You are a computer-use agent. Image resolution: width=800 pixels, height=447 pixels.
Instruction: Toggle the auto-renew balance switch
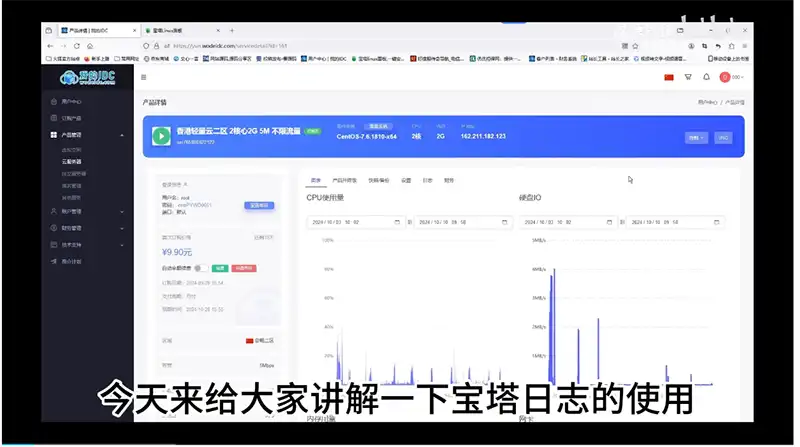point(201,268)
